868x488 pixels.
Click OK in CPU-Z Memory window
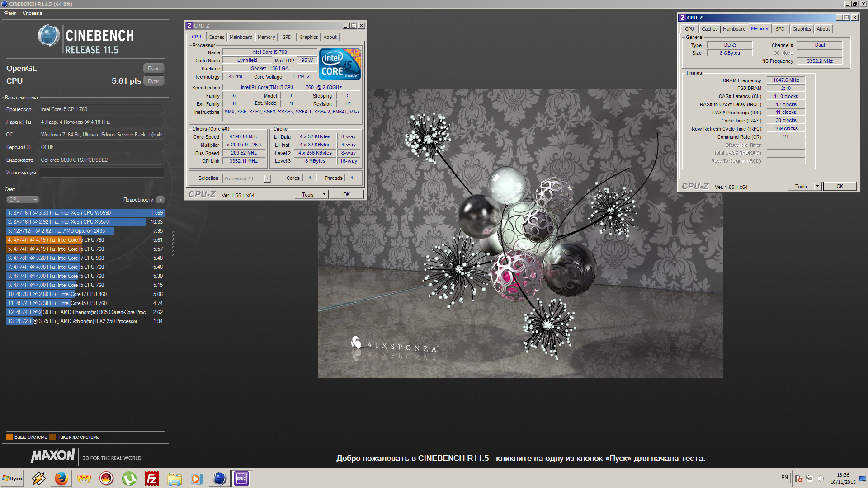click(x=840, y=186)
